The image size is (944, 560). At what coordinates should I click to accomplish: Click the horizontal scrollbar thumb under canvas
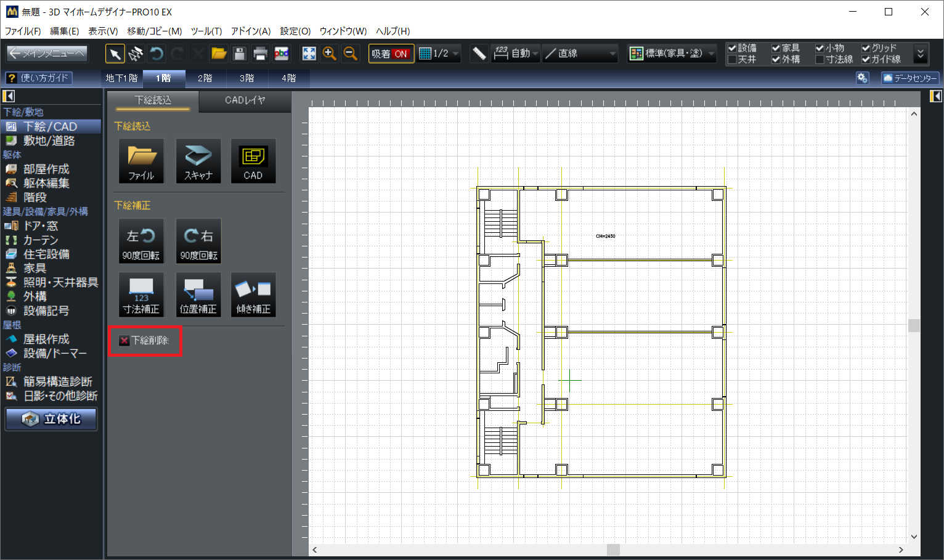[x=613, y=550]
